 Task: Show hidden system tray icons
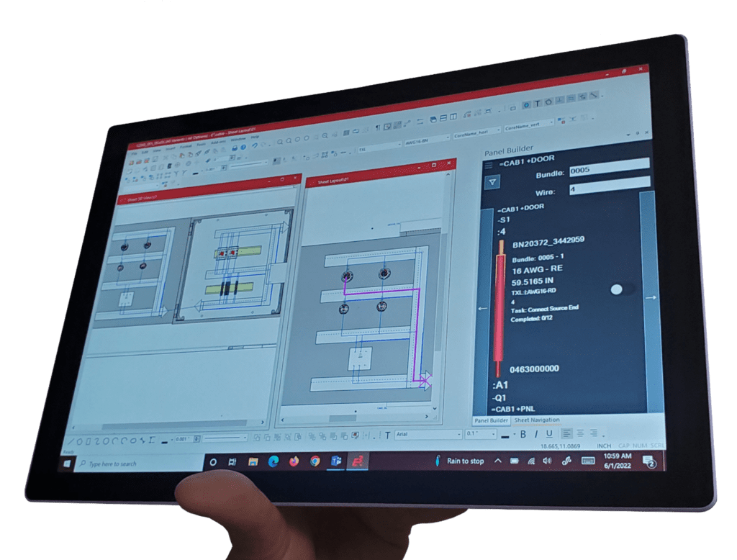click(x=497, y=461)
